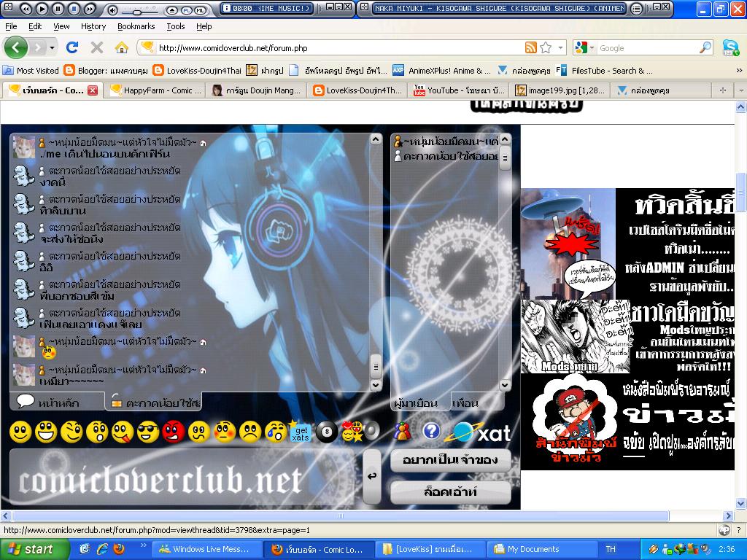Viewport: 747px width, 560px height.
Task: Open the playlist list icon beside song title
Action: [x=636, y=9]
